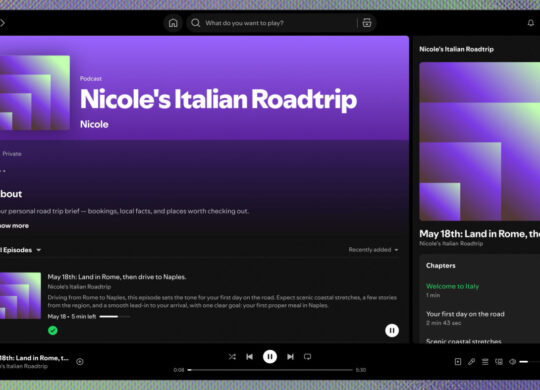Adjust the volume slider

coord(529,362)
